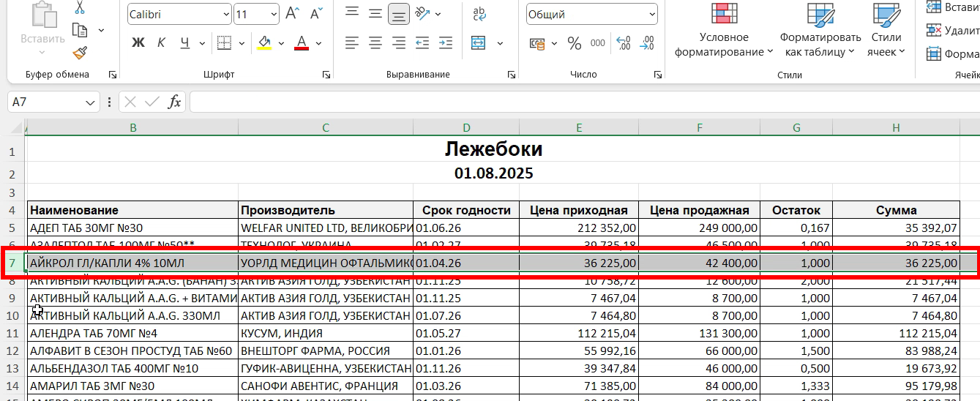The height and width of the screenshot is (401, 980).
Task: Click the Increase Decimal icon
Action: click(x=623, y=43)
